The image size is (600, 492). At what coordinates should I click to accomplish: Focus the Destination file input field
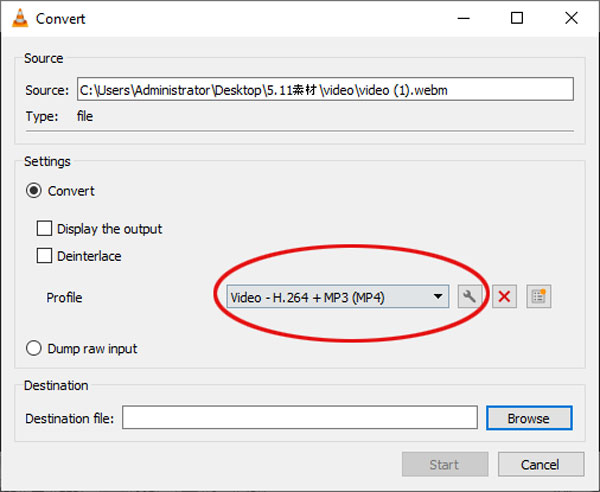pos(300,418)
